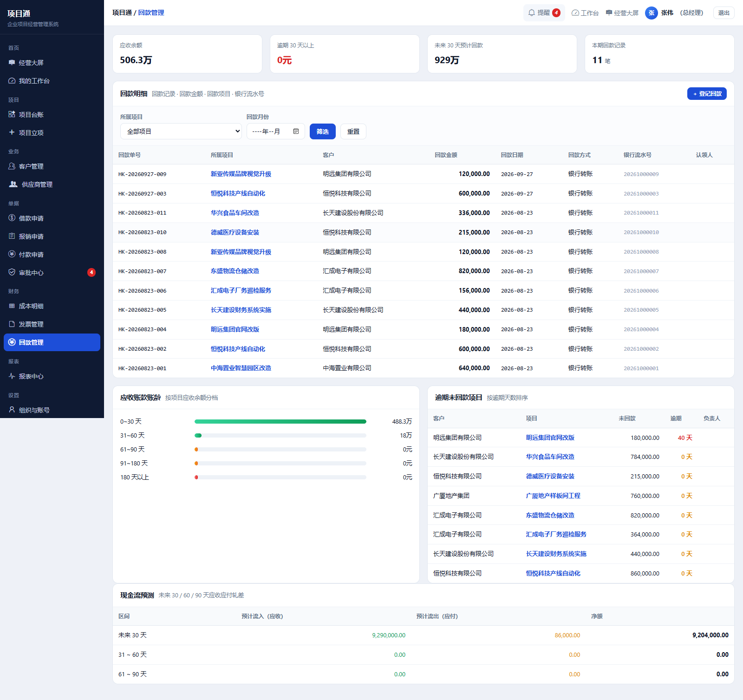
Task: Click the 回款金额 column header
Action: point(446,155)
